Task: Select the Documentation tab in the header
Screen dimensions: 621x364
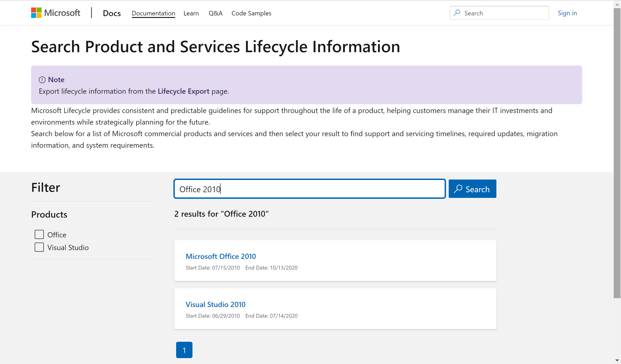Action: point(153,13)
